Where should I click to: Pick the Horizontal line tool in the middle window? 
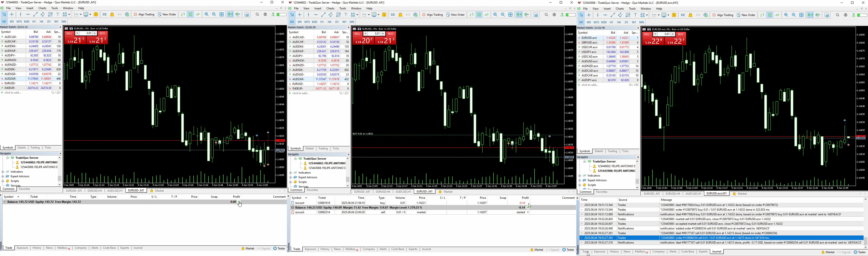pyautogui.click(x=316, y=15)
